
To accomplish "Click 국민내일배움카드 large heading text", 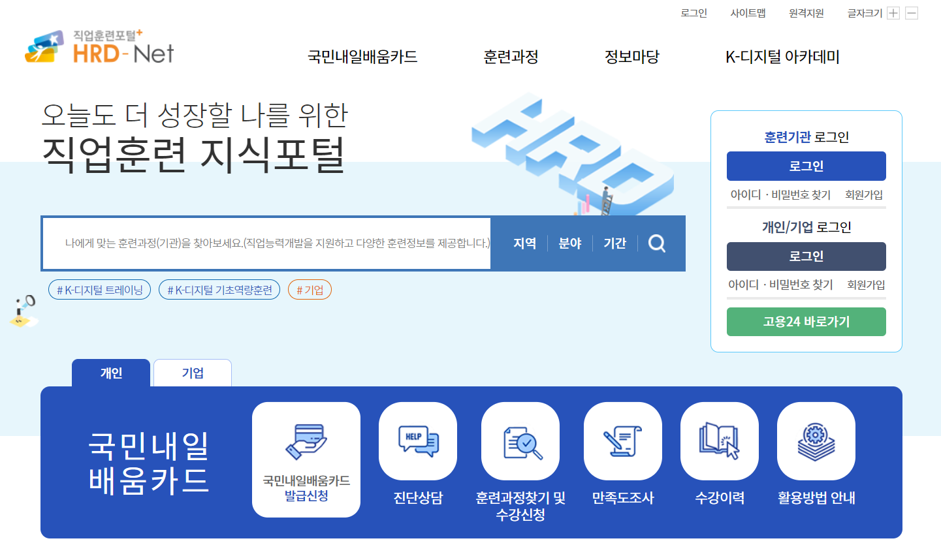I will click(149, 463).
